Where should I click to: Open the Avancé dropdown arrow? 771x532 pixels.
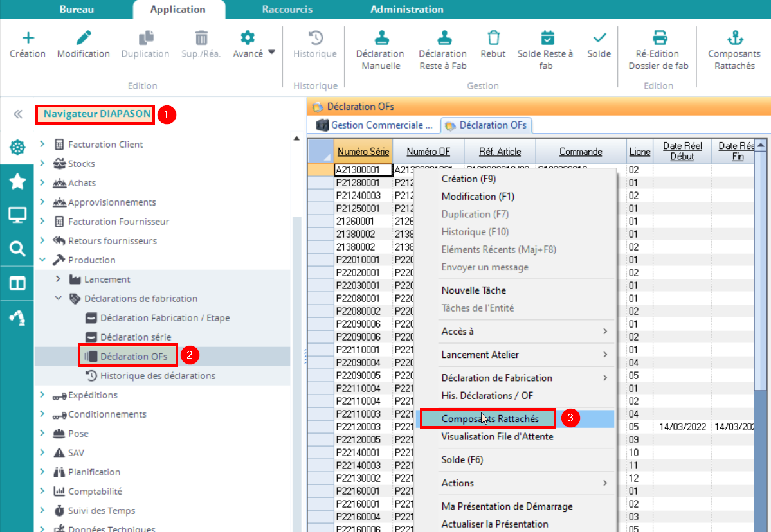(271, 53)
